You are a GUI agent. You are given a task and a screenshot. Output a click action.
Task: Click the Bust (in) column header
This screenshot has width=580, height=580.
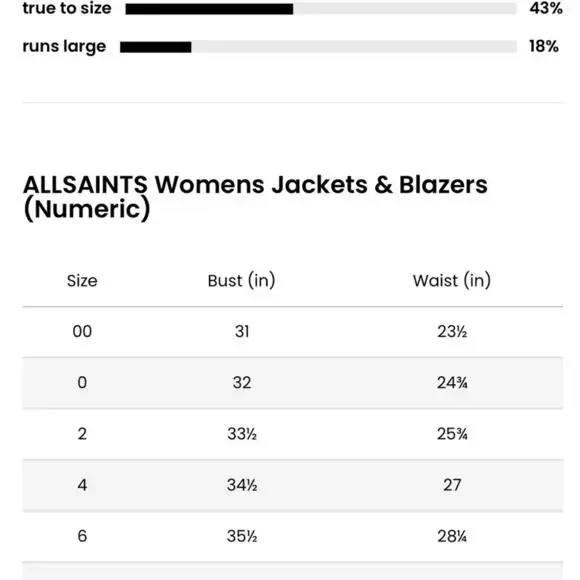tap(242, 280)
